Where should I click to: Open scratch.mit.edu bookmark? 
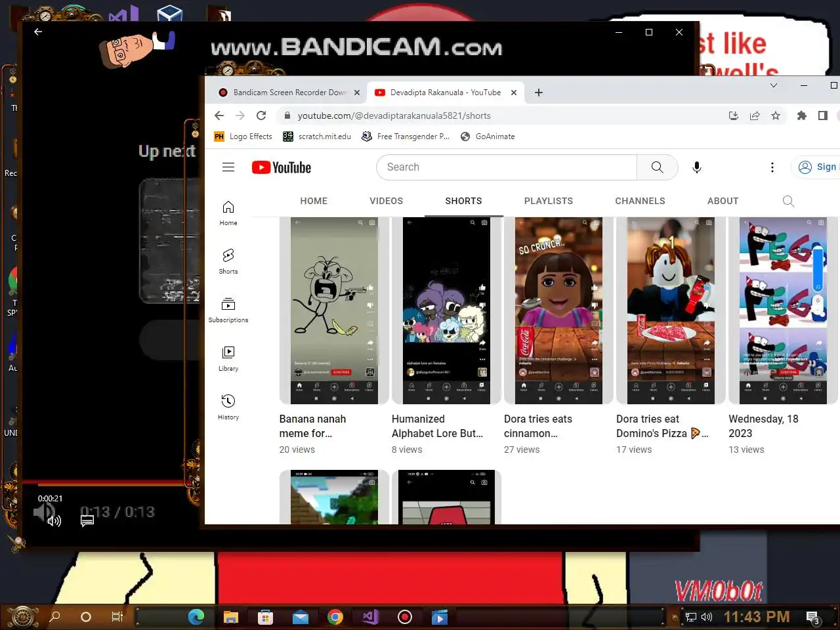[x=317, y=136]
